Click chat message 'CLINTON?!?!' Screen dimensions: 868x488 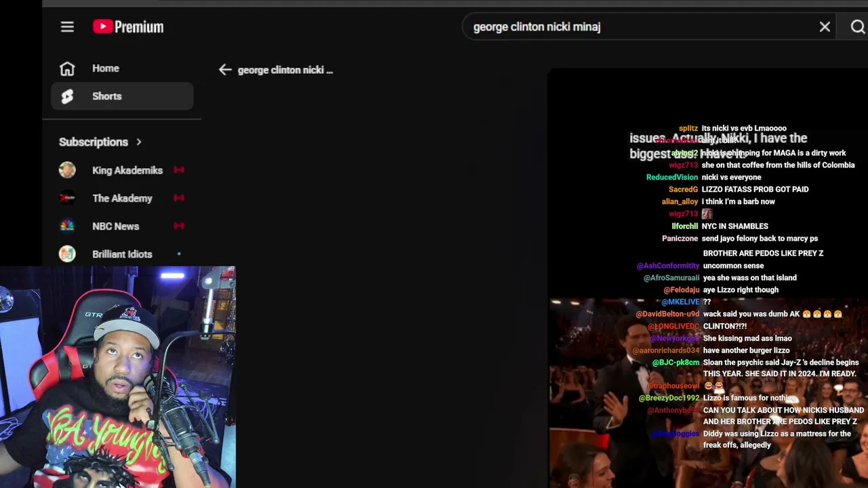tap(725, 326)
